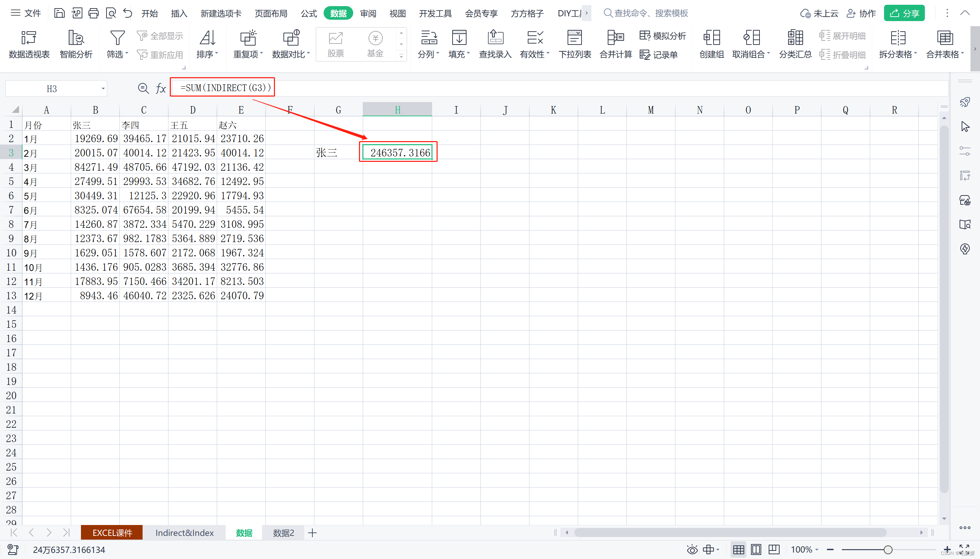
Task: Open the 文件 menu
Action: 26,13
